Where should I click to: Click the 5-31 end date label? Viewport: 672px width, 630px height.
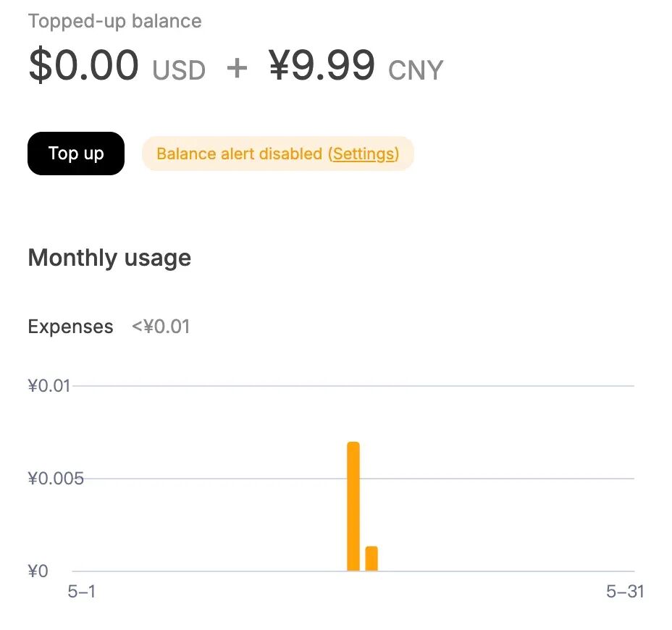click(x=625, y=592)
